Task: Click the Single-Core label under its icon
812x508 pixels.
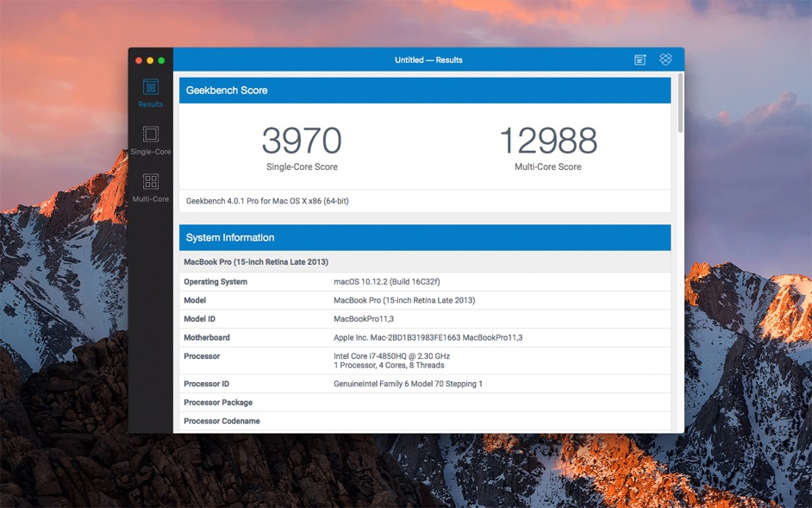Action: coord(150,151)
